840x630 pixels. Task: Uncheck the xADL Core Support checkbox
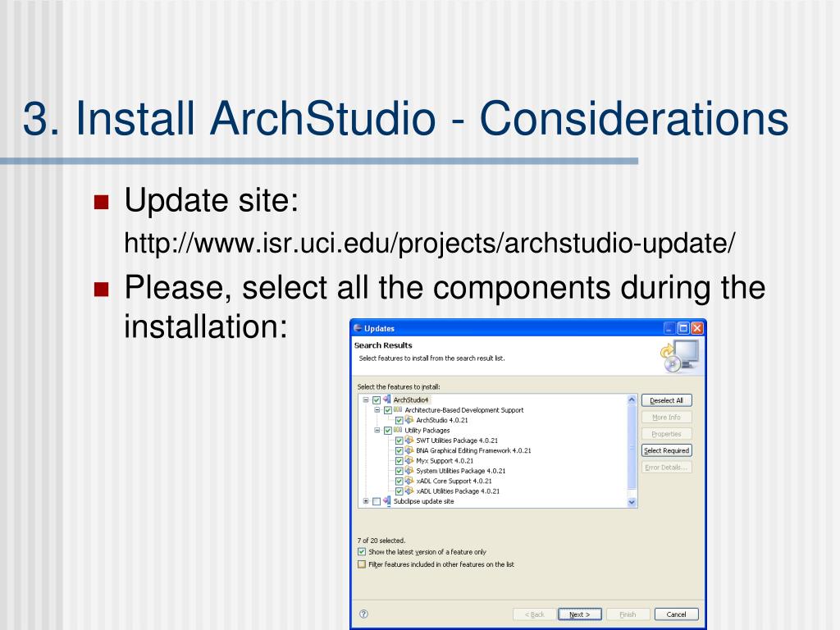[399, 481]
